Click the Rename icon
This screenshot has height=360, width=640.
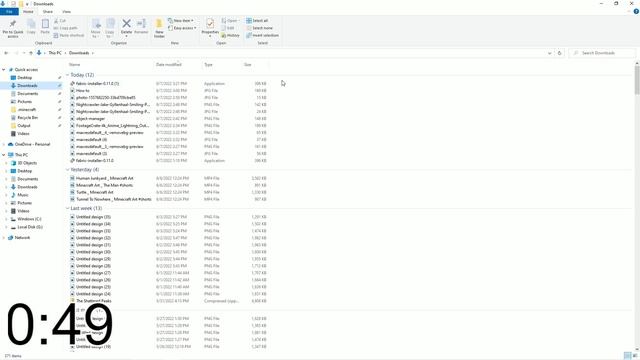tap(141, 24)
